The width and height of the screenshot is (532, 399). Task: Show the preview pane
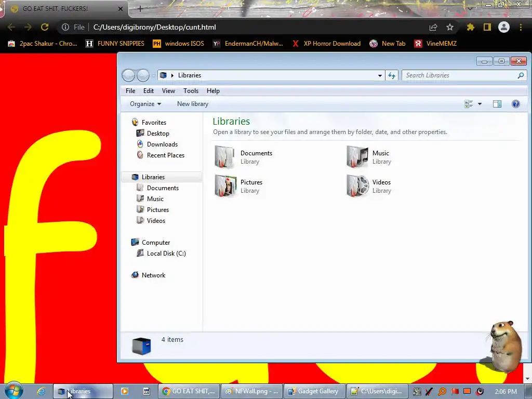pyautogui.click(x=497, y=104)
